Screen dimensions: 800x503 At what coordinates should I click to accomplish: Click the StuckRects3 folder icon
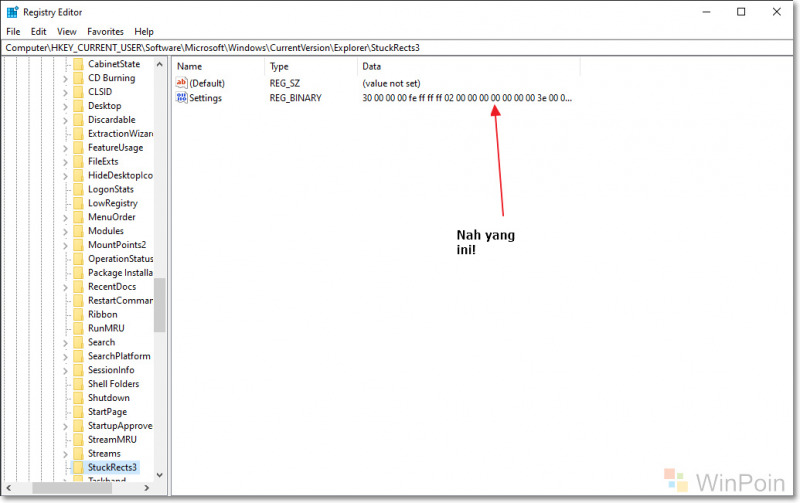78,468
